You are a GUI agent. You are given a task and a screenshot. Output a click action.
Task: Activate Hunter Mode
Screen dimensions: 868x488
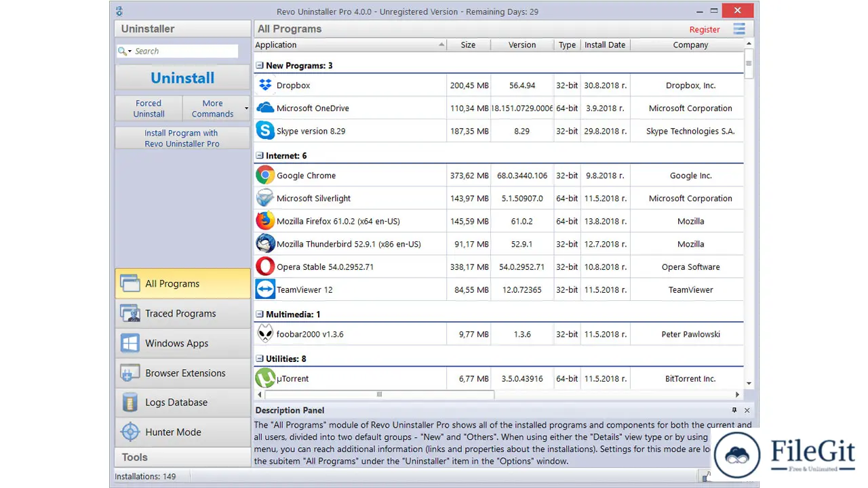pyautogui.click(x=182, y=432)
